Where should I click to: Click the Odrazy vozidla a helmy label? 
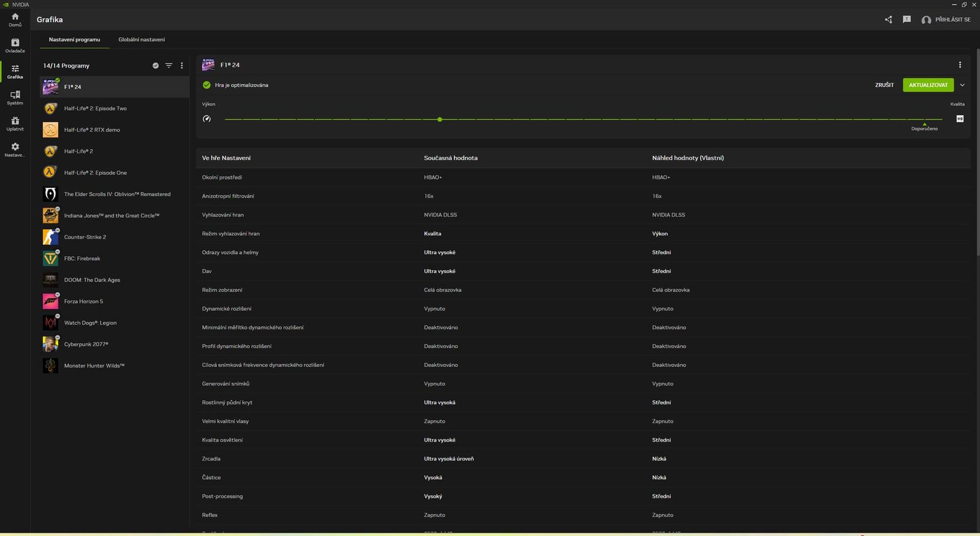(x=230, y=252)
